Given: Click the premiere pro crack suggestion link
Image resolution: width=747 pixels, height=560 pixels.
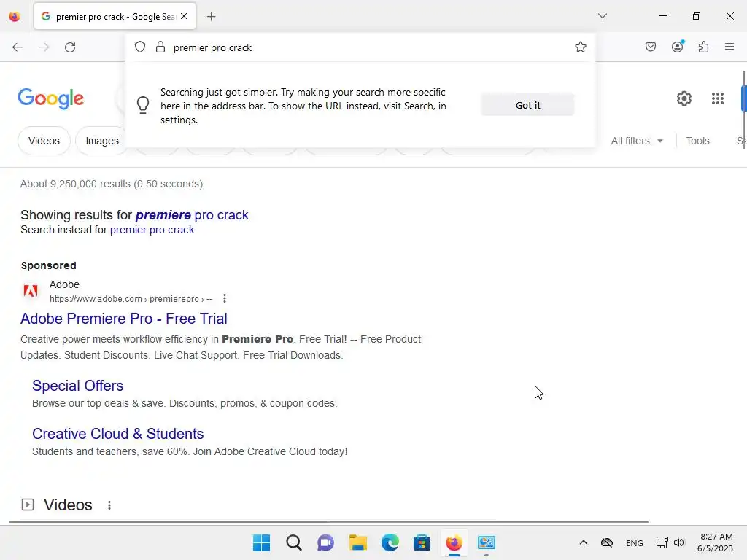Looking at the screenshot, I should pyautogui.click(x=192, y=215).
